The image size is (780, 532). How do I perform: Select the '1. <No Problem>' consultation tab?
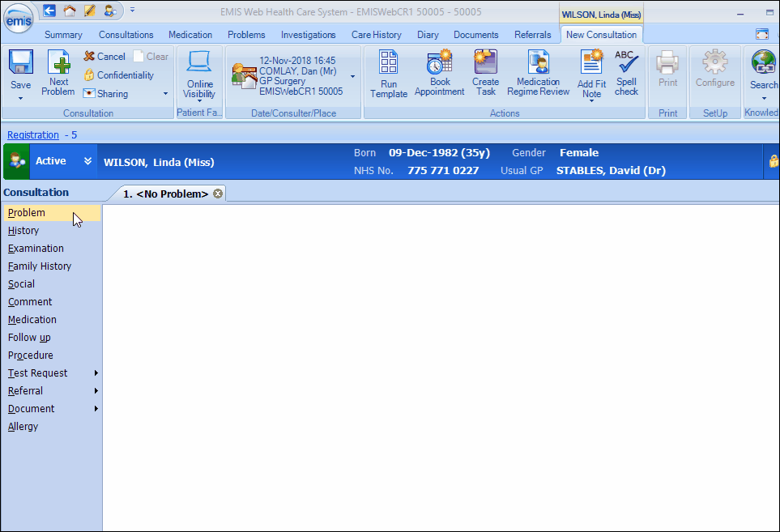(x=166, y=194)
